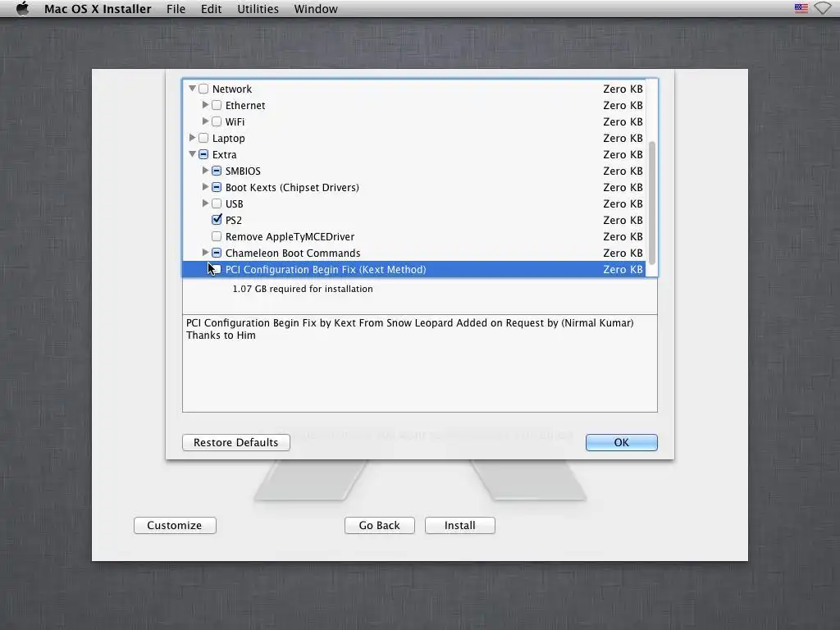Open the Apple menu icon

tap(22, 8)
